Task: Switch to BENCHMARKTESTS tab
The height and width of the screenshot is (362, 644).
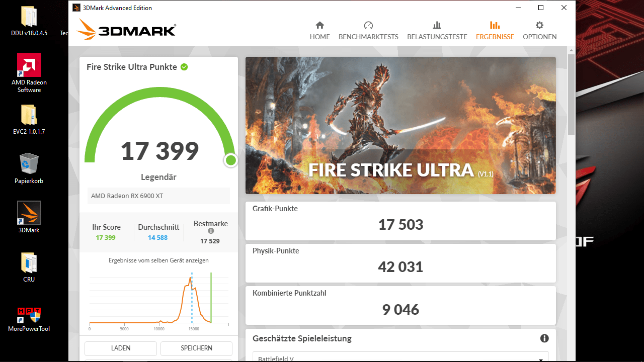Action: pyautogui.click(x=368, y=31)
